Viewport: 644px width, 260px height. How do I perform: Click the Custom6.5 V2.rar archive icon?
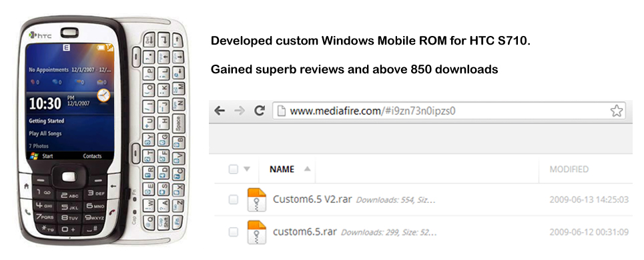coord(257,200)
